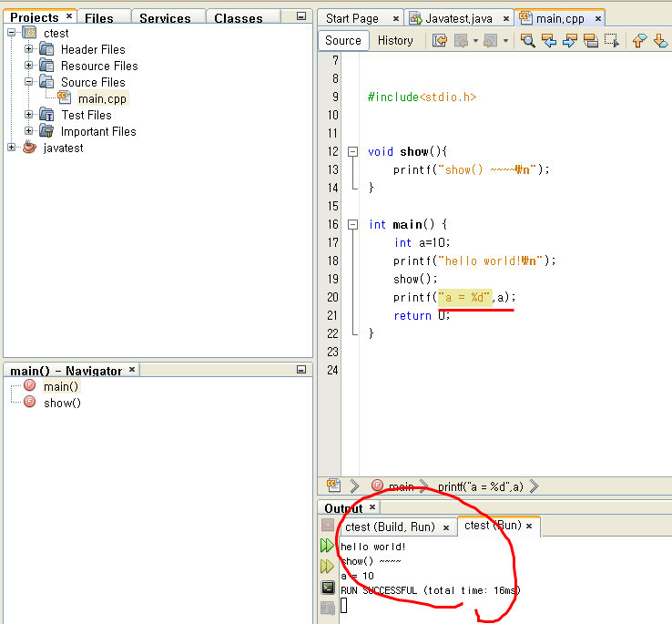Click the terminal icon in Output sidebar

point(328,588)
